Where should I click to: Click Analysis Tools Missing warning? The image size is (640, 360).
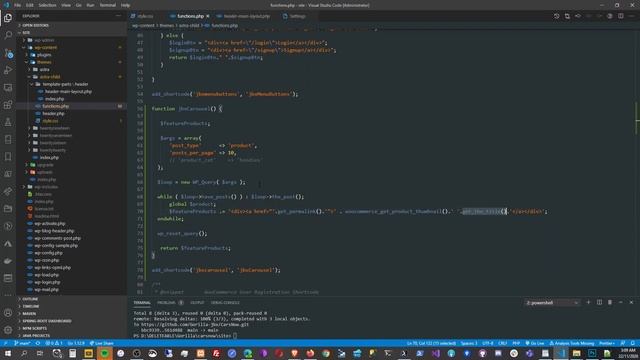point(572,343)
